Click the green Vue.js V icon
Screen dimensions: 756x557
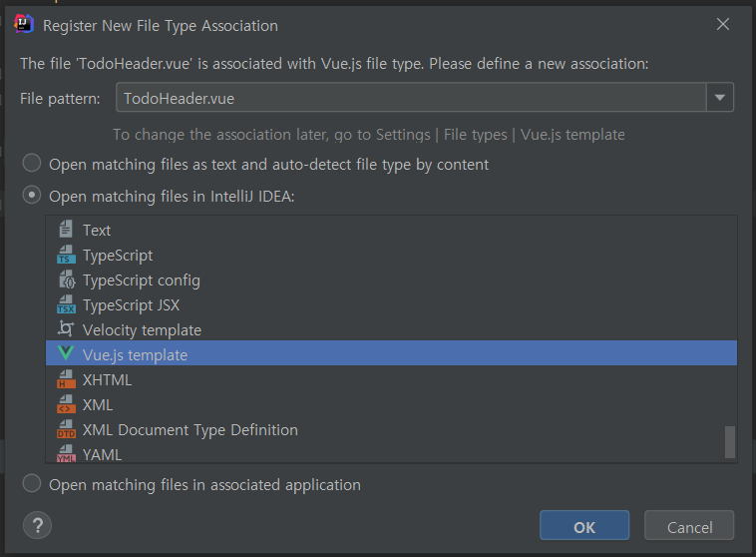click(x=66, y=353)
